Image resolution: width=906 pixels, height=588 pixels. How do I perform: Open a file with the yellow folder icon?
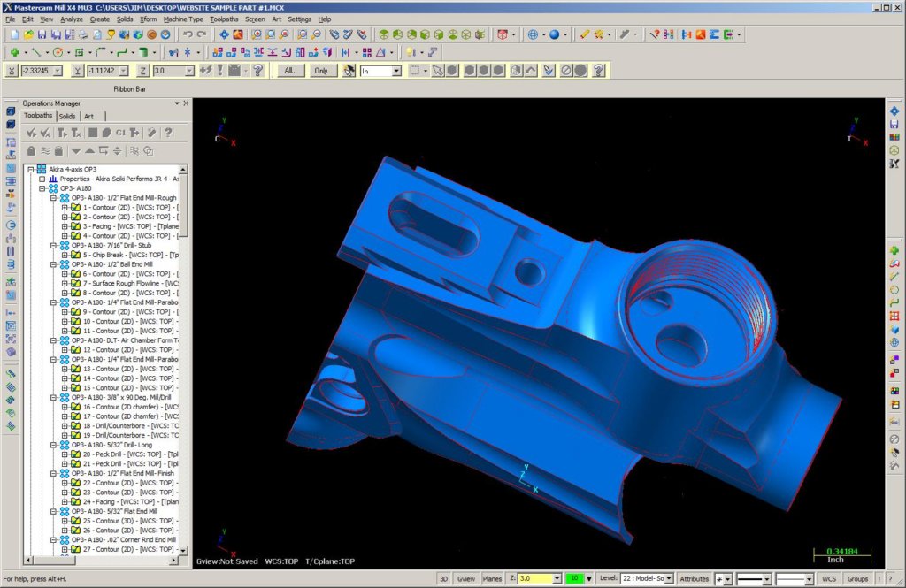tap(28, 34)
